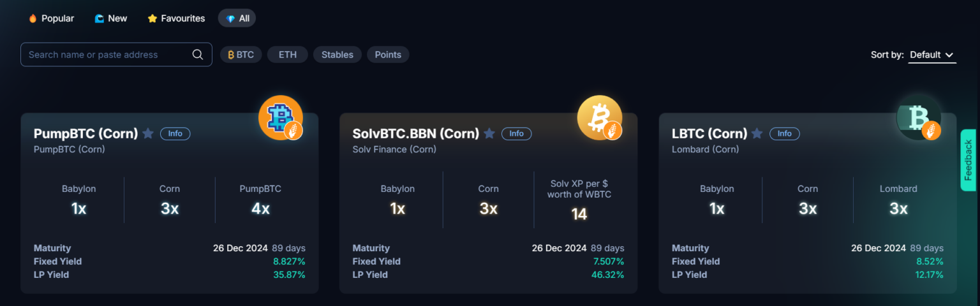The height and width of the screenshot is (306, 980).
Task: Open the New tab
Action: coord(111,18)
